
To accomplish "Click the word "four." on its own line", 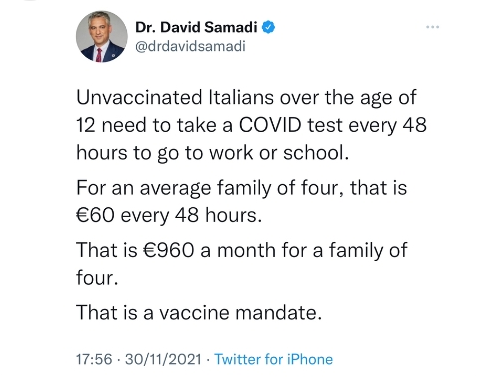I will pyautogui.click(x=97, y=277).
